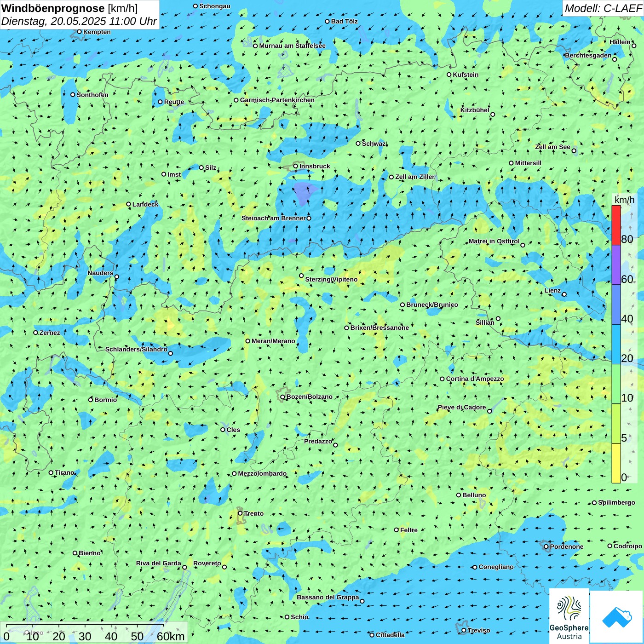Select the yellow-green 5–10 legend color
This screenshot has height=644, width=644.
click(616, 424)
